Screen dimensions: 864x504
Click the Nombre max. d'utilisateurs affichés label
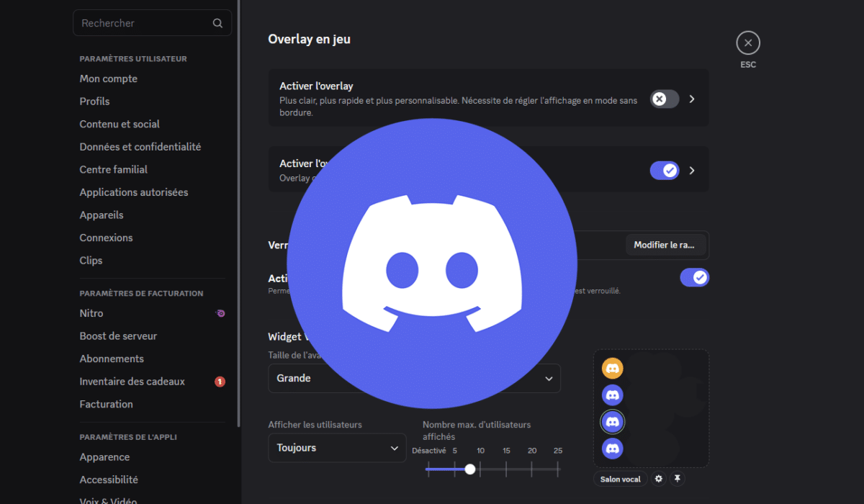[477, 431]
